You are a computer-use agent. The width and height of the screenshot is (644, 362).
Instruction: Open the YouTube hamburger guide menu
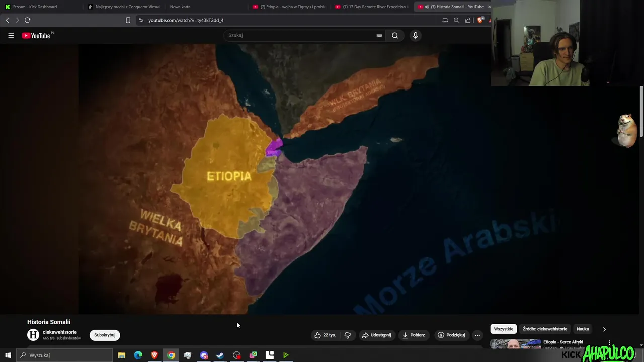11,35
